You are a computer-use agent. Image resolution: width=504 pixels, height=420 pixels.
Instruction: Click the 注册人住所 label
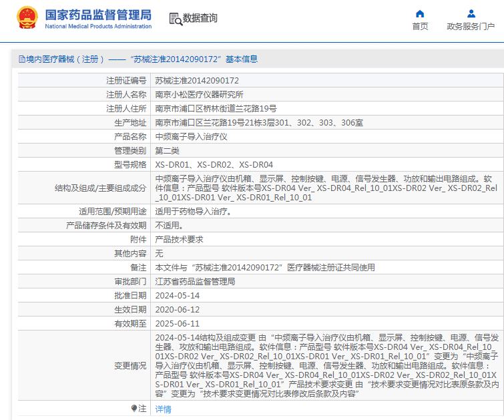click(x=126, y=109)
